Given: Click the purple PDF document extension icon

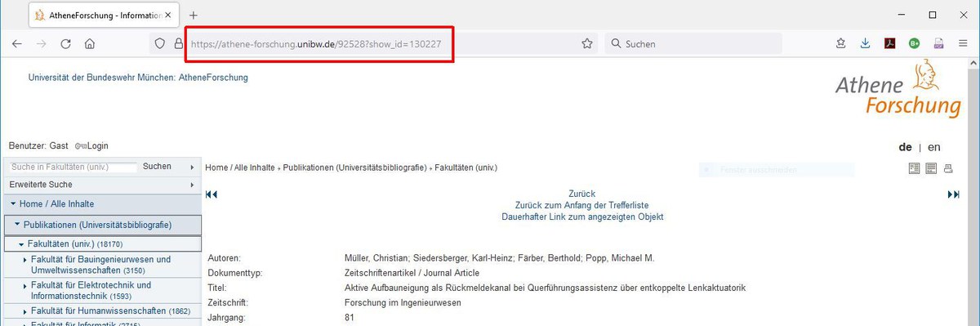Looking at the screenshot, I should pos(939,44).
